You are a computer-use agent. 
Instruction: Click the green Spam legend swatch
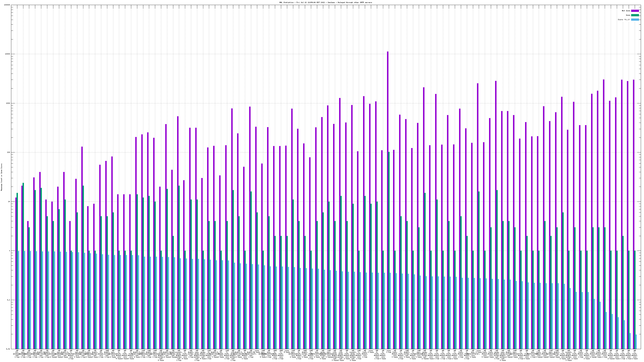click(635, 15)
